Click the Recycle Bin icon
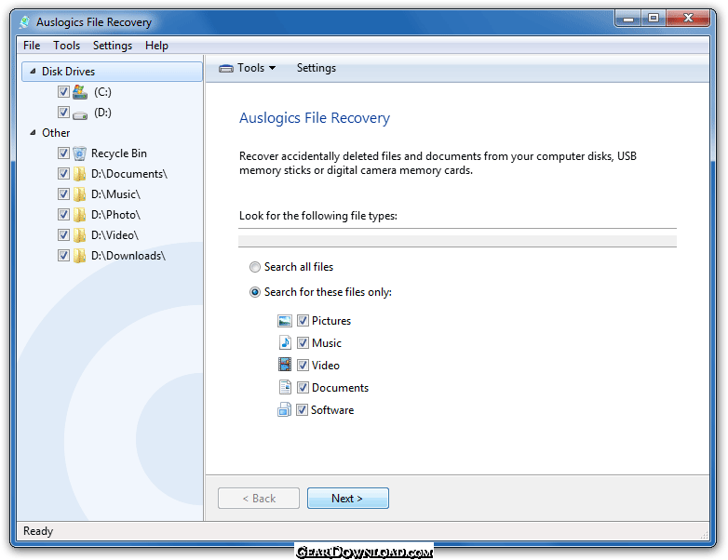Screen dimensions: 728x560 [x=80, y=153]
